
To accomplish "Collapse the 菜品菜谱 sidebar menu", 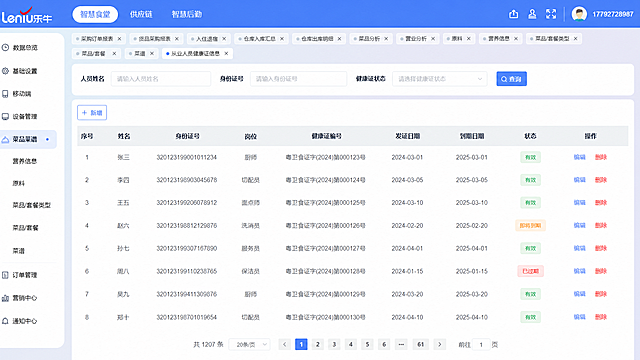I will pos(28,140).
